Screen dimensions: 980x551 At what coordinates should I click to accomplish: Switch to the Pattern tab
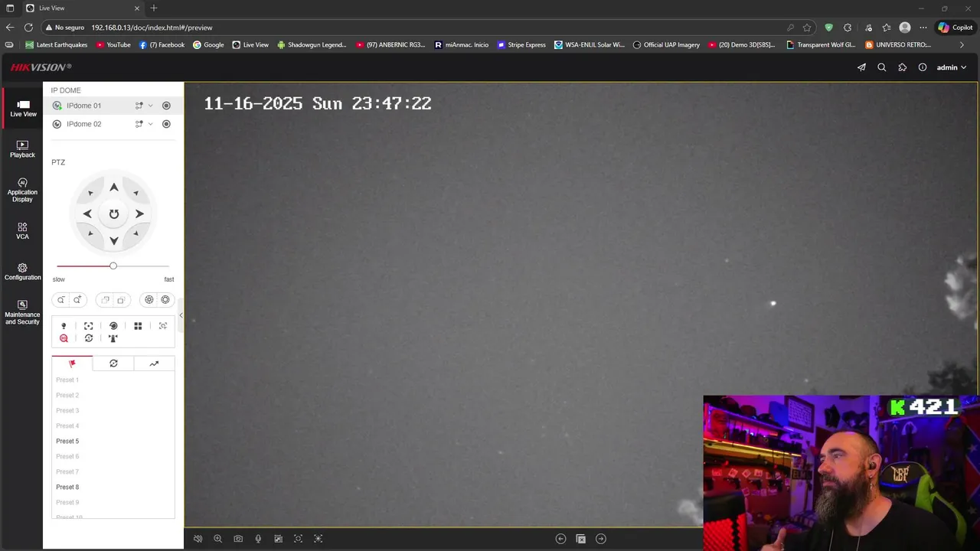154,364
